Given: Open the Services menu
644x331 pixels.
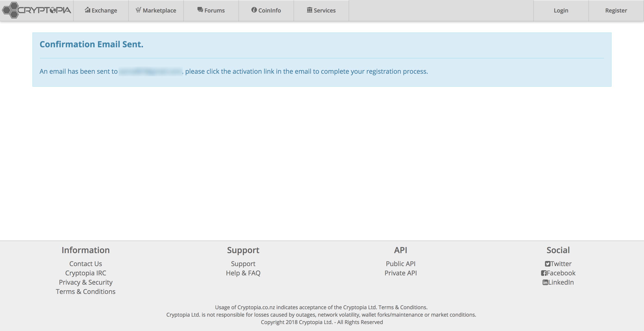Looking at the screenshot, I should pyautogui.click(x=321, y=10).
